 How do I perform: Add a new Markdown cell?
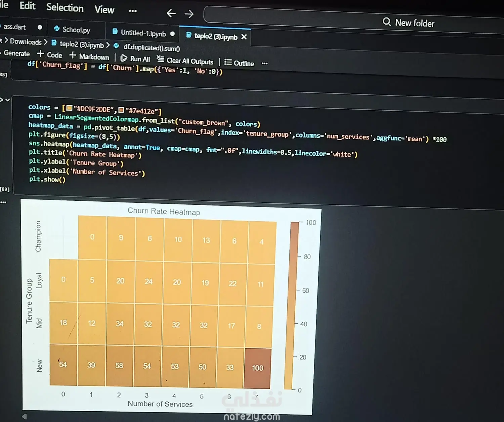pos(89,56)
